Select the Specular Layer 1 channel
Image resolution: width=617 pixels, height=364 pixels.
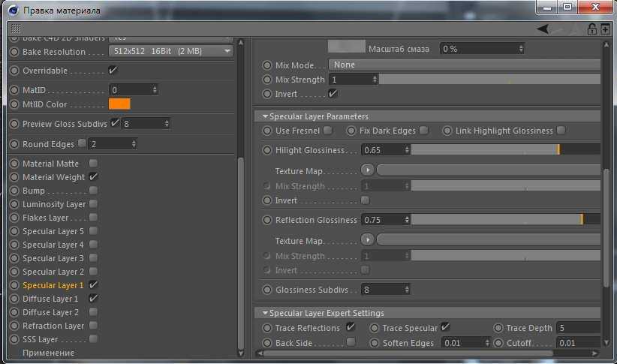pyautogui.click(x=53, y=285)
